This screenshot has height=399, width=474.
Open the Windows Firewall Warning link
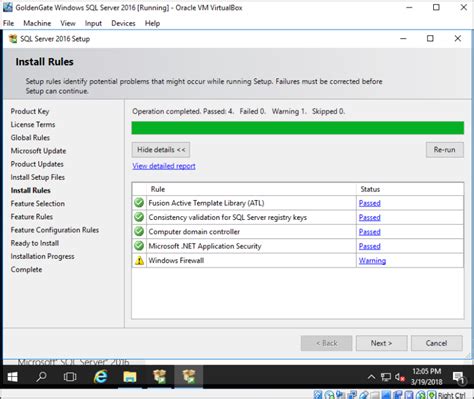coord(372,261)
